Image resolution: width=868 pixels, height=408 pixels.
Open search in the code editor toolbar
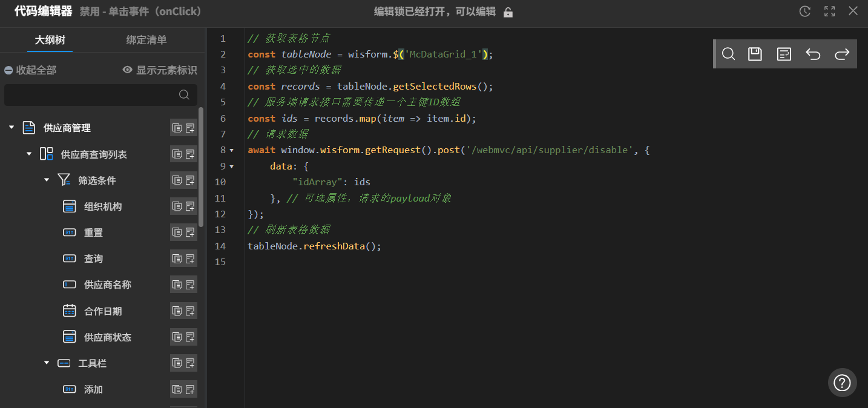[x=728, y=54]
